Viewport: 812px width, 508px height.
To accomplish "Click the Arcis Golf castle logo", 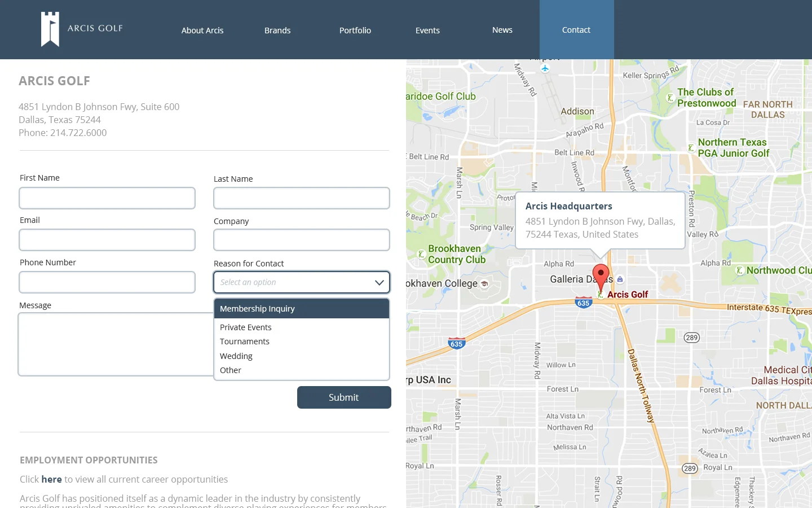I will [x=49, y=29].
